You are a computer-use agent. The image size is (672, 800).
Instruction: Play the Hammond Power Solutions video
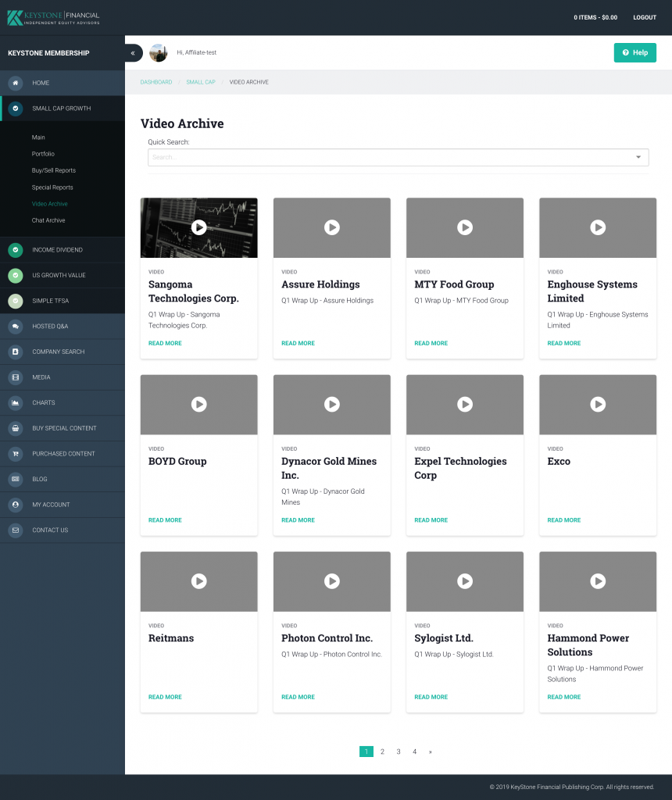point(598,581)
